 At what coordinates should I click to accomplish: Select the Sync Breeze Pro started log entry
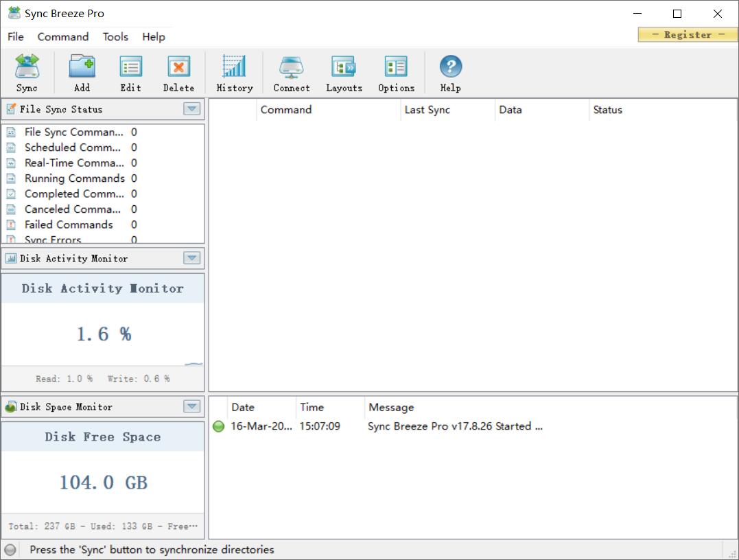454,426
